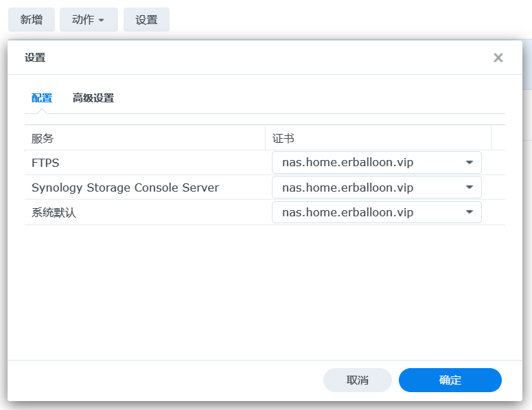Select the Synology Storage Console Server row

pyautogui.click(x=125, y=187)
